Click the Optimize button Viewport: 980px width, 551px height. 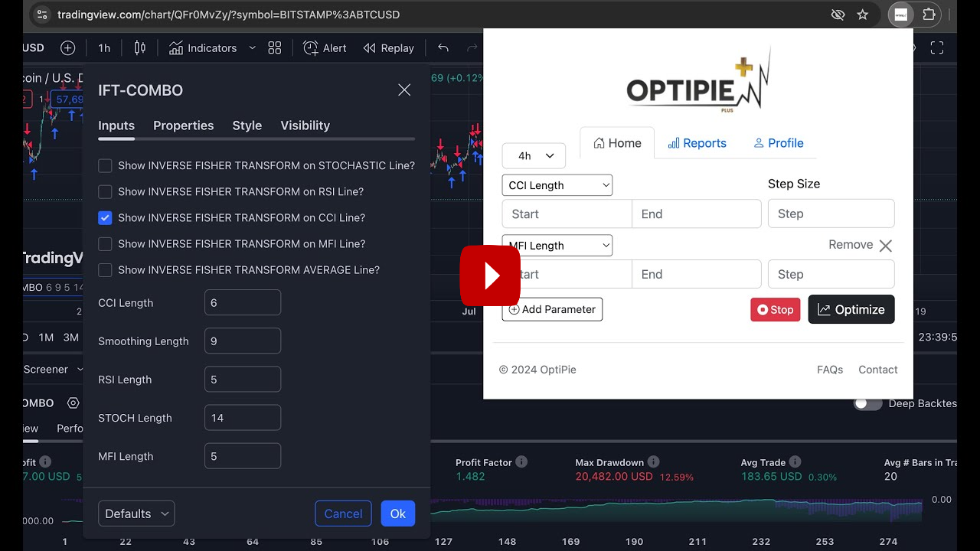tap(851, 309)
